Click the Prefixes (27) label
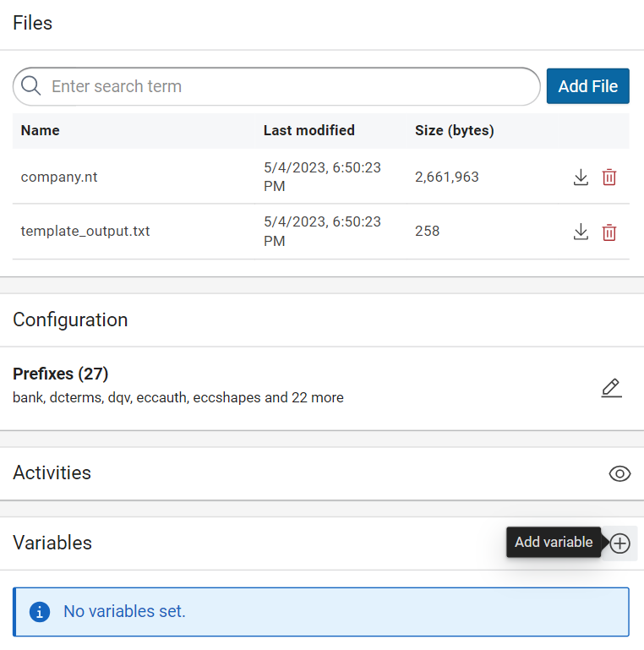644x650 pixels. (61, 374)
